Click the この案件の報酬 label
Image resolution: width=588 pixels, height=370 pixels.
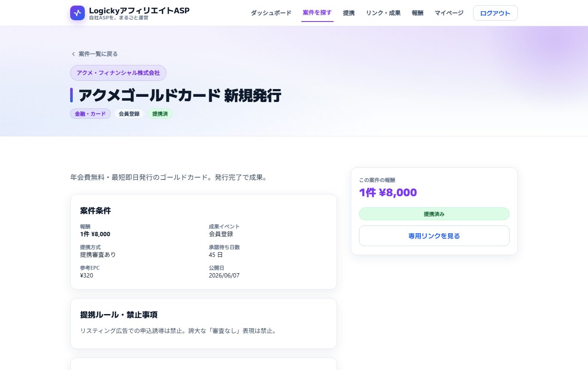coord(377,180)
